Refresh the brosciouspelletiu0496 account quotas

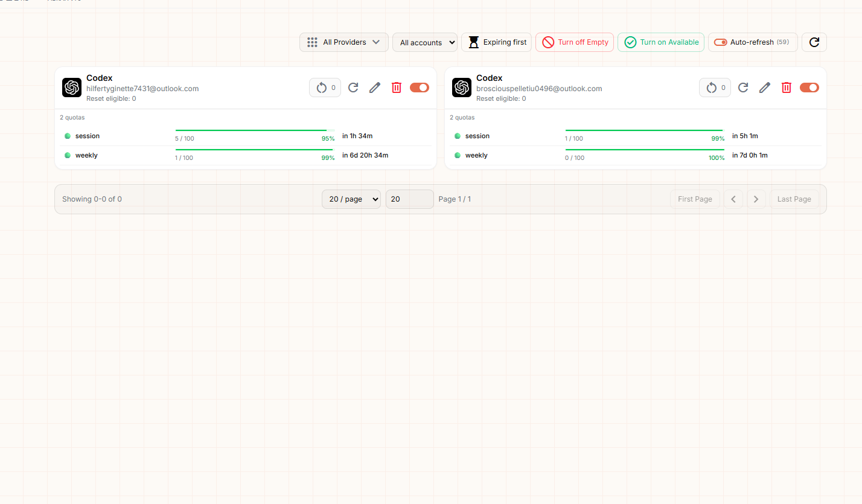pyautogui.click(x=743, y=88)
